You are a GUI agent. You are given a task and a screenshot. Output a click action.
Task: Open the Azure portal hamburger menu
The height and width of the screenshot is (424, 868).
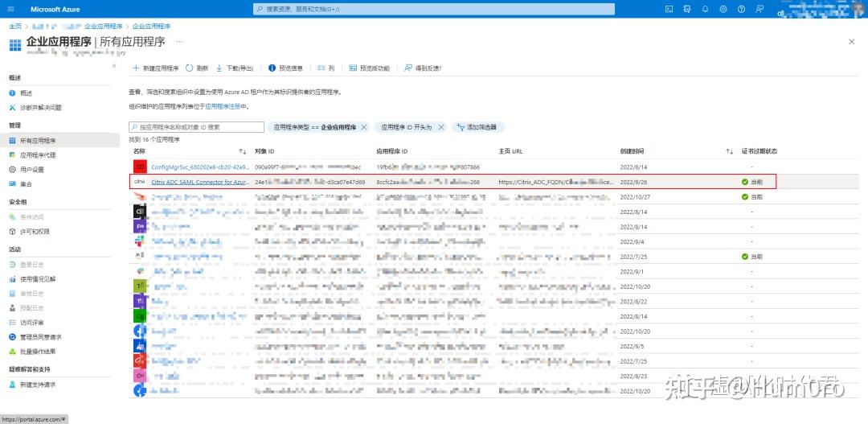11,10
